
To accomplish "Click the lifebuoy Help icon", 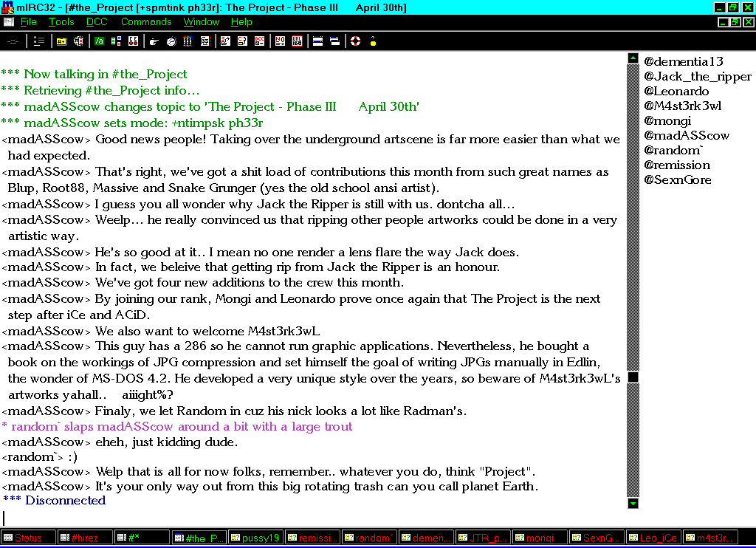I will [355, 41].
